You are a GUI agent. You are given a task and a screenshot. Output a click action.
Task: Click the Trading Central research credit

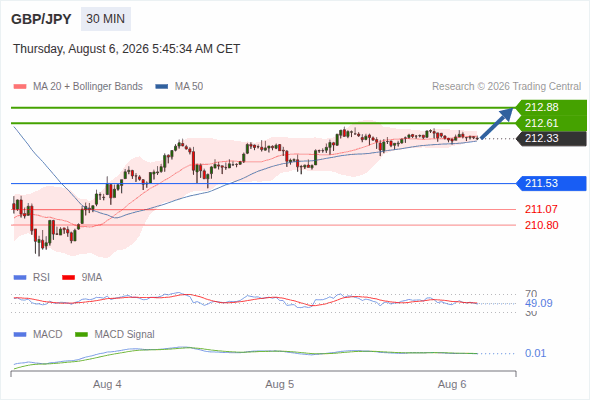pos(506,87)
